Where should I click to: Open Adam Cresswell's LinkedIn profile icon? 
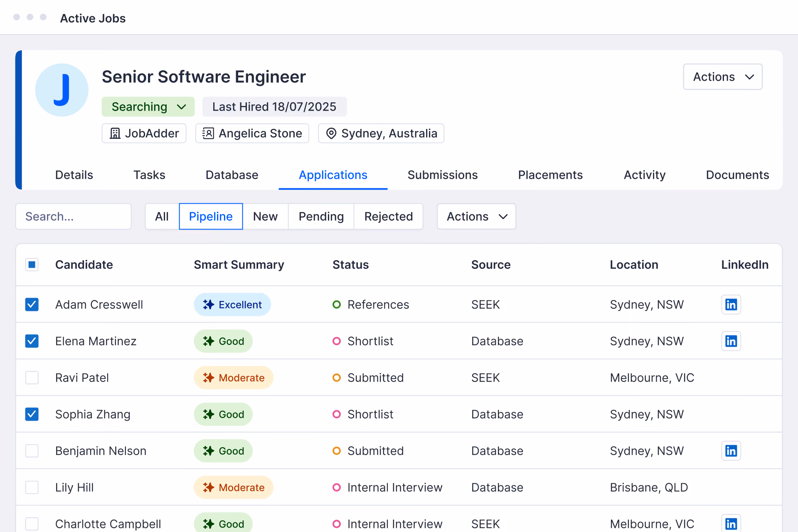tap(731, 305)
